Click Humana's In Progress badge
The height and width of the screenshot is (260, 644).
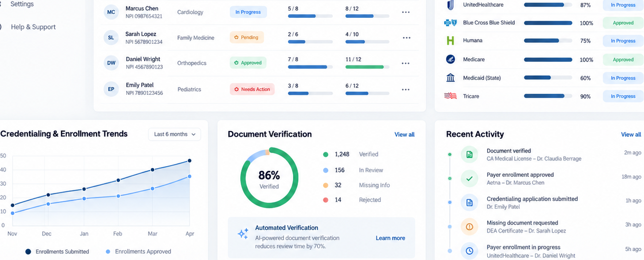pos(623,41)
